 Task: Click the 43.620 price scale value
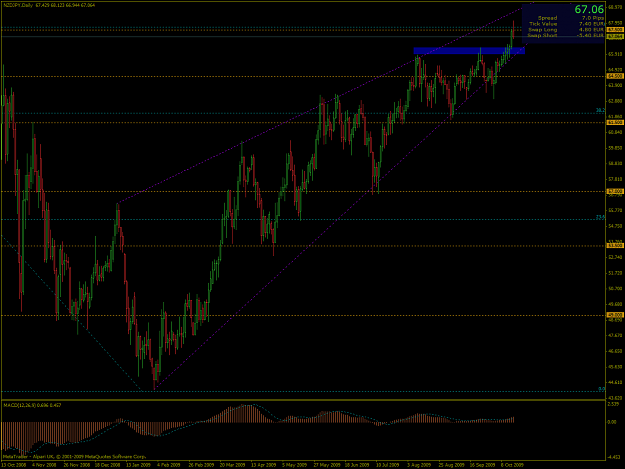(615, 398)
